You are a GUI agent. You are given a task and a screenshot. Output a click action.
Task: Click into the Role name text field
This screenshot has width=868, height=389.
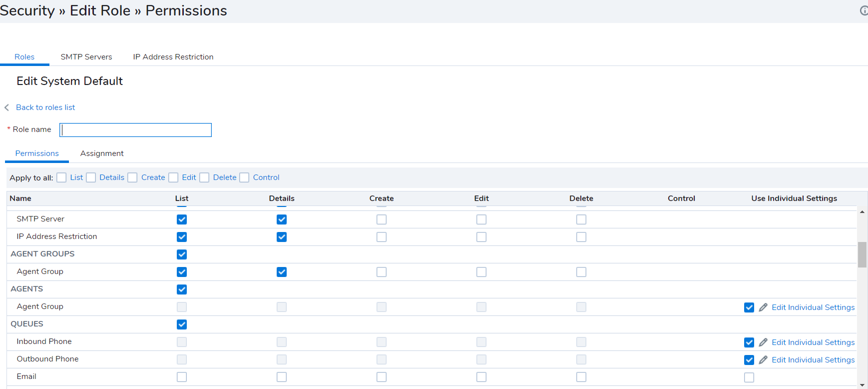(x=136, y=130)
